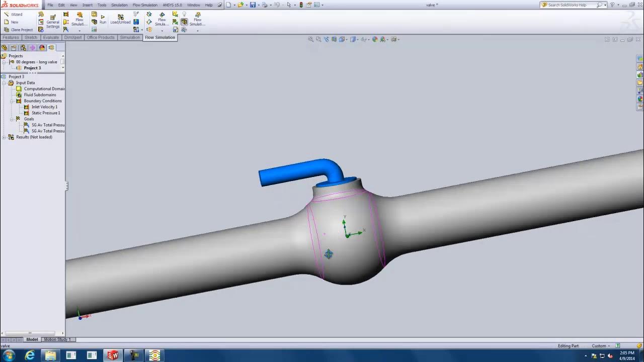Expand Results (Not loaded) node
This screenshot has height=362, width=644.
tap(4, 137)
